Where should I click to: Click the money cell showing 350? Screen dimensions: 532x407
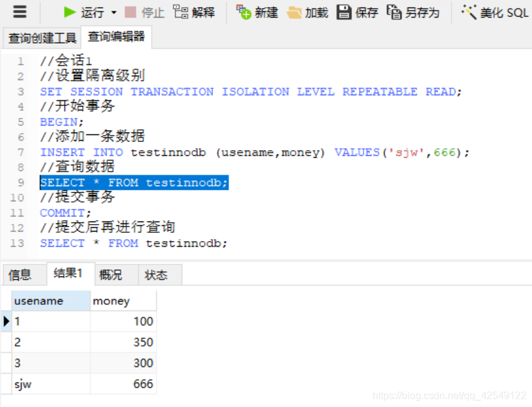pos(123,342)
